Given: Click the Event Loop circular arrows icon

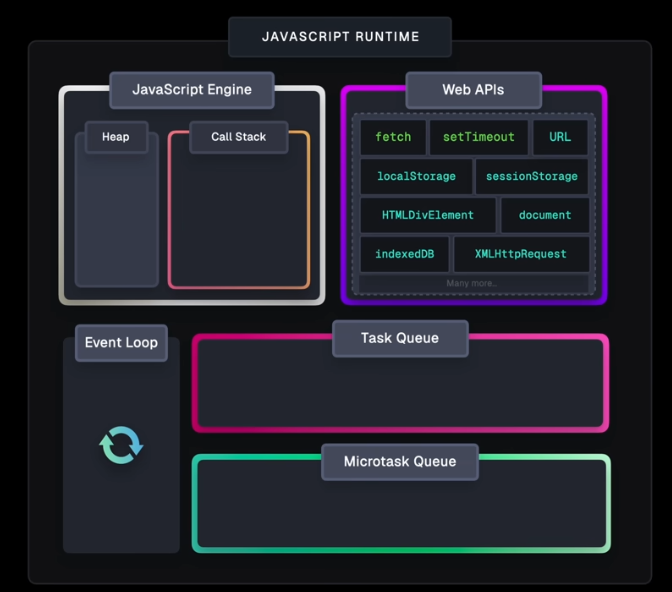Looking at the screenshot, I should 121,445.
